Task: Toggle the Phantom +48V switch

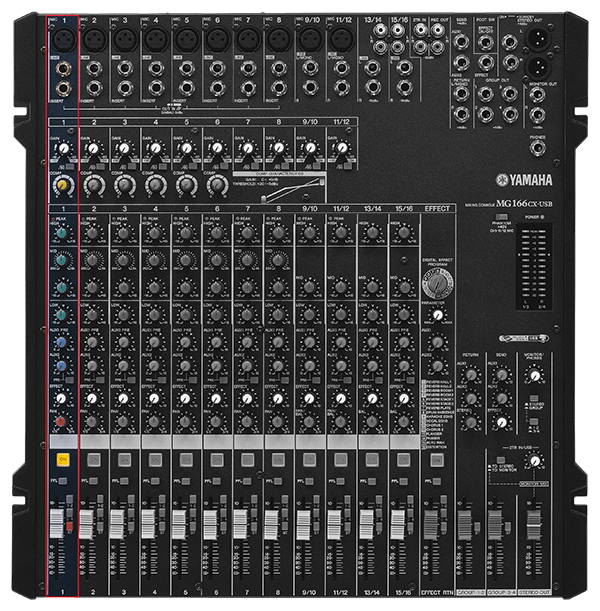Action: pyautogui.click(x=502, y=217)
